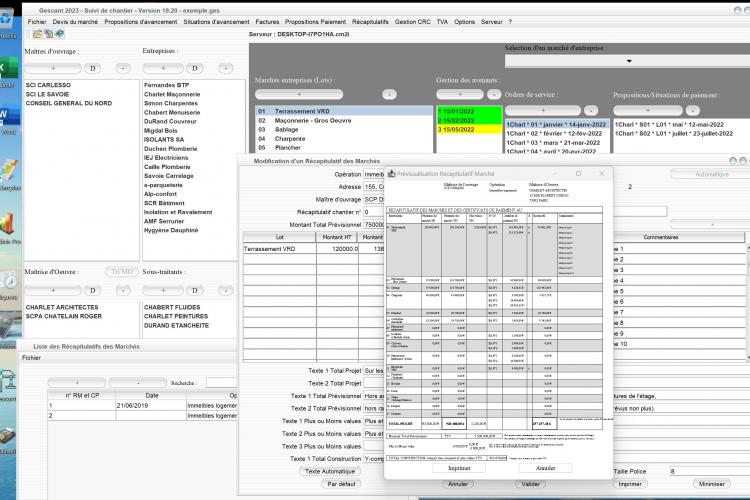Click the open folder toolbar icon
The width and height of the screenshot is (750, 500).
(x=37, y=34)
